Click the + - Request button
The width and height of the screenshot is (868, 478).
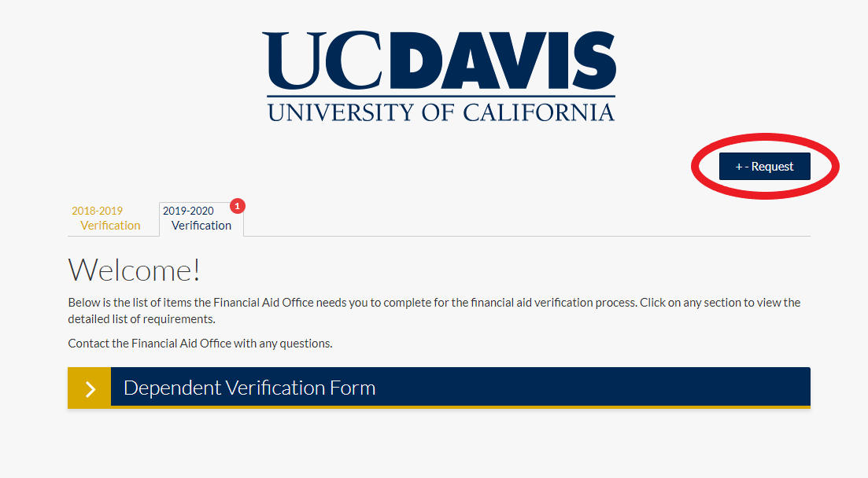(x=764, y=167)
